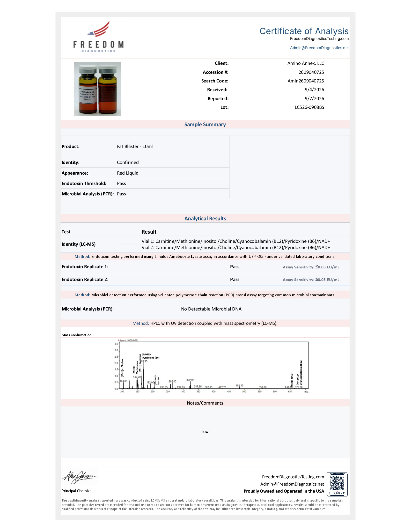This screenshot has height=532, width=411.
Task: Click the Appearance value Red Liquid
Action: (128, 173)
